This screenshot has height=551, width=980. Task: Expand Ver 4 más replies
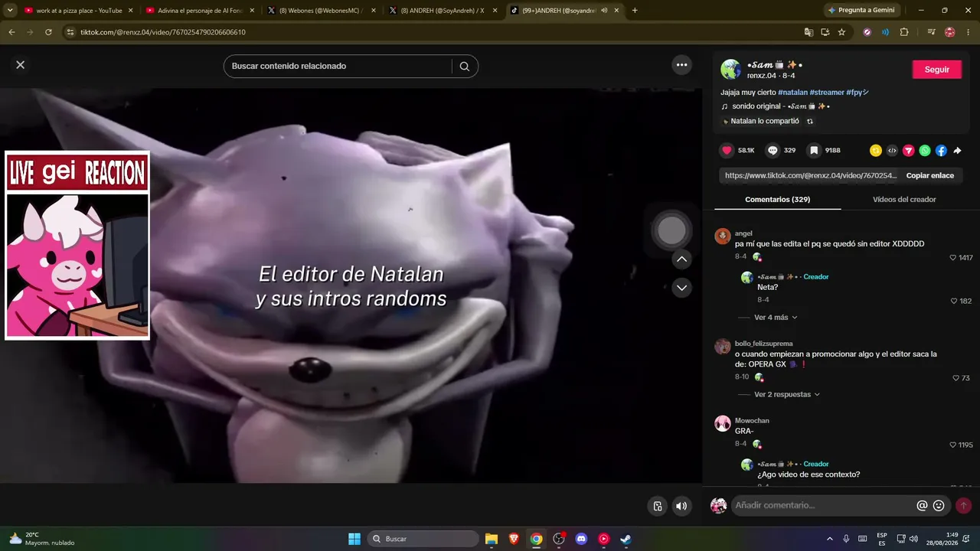click(x=776, y=318)
